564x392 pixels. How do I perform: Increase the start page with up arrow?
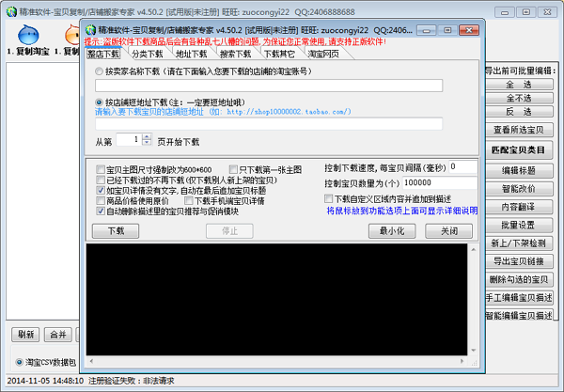click(147, 136)
